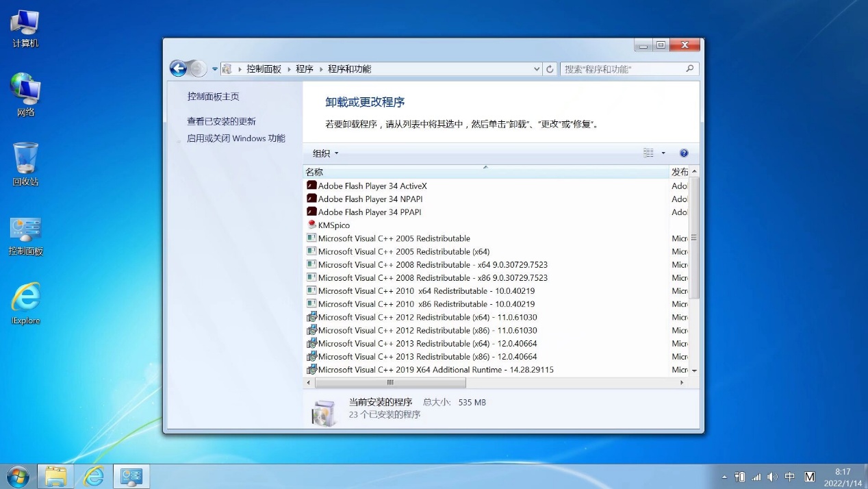Expand the 程序 breadcrumb arrow
Screen dimensions: 868x489
point(320,69)
